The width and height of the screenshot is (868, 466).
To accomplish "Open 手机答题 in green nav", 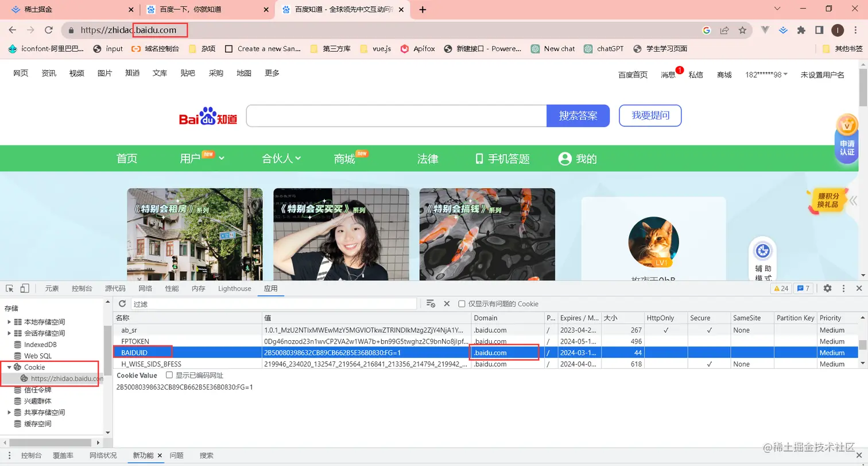I will pos(502,159).
